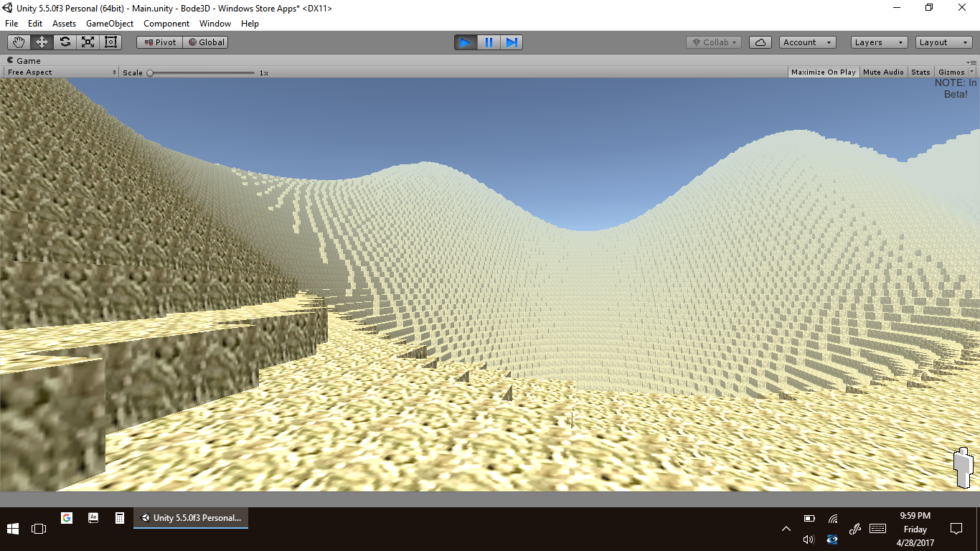Image resolution: width=980 pixels, height=551 pixels.
Task: Select the Scale tool
Action: click(88, 42)
